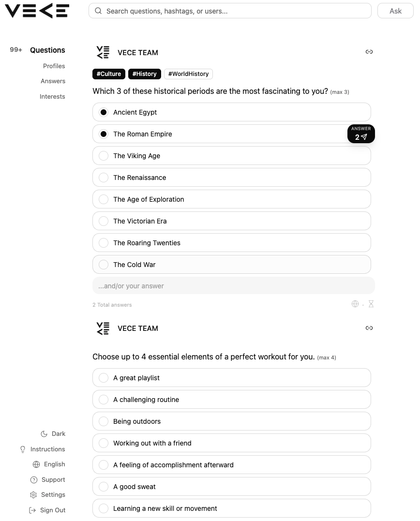Switch to the Profiles section

point(54,66)
